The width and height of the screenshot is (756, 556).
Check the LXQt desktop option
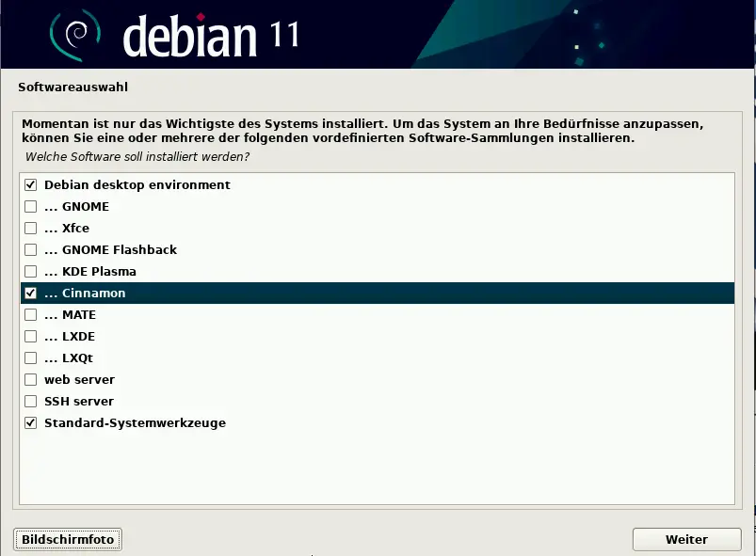pos(30,357)
